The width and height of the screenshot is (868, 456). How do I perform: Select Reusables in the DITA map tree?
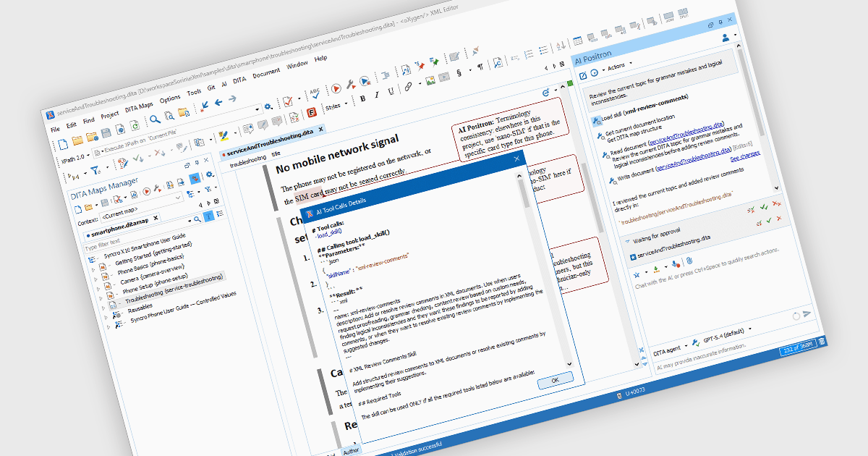(x=140, y=308)
